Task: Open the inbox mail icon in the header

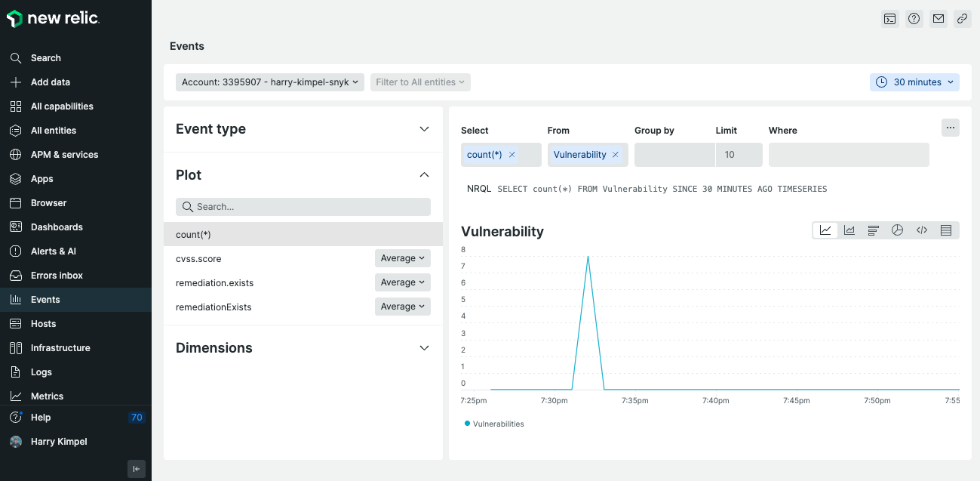Action: click(938, 18)
